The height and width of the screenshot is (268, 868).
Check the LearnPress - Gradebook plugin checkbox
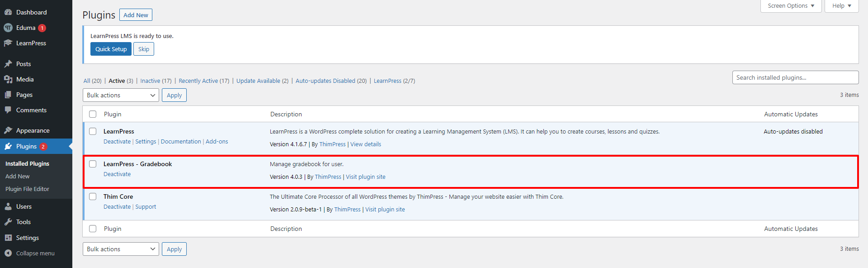[x=93, y=164]
